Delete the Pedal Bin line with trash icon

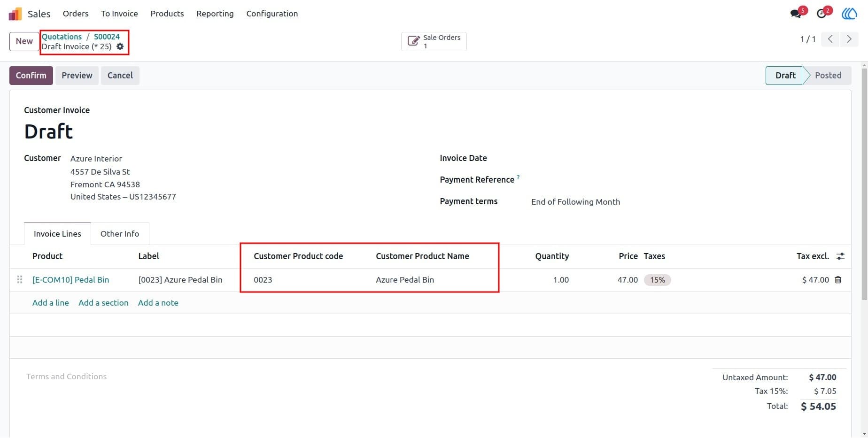(x=838, y=280)
